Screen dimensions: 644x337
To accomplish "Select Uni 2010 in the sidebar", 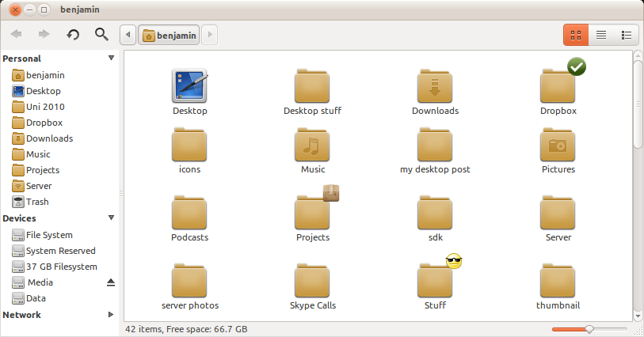I will [x=45, y=107].
